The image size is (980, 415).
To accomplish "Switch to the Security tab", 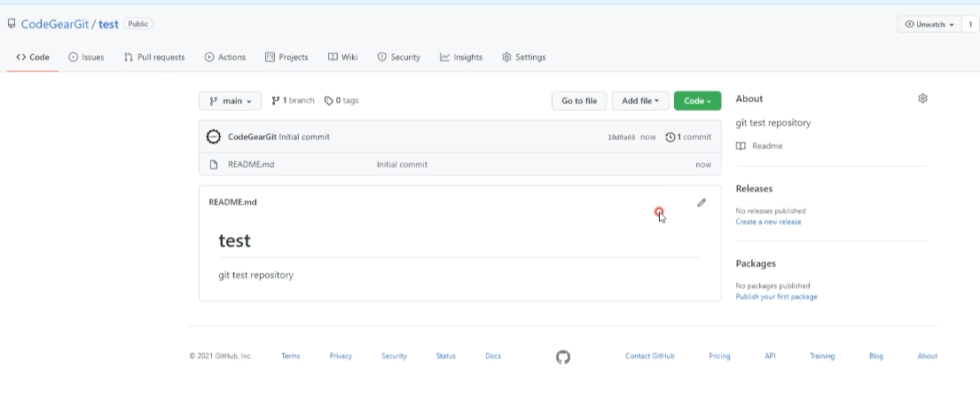I will tap(399, 57).
